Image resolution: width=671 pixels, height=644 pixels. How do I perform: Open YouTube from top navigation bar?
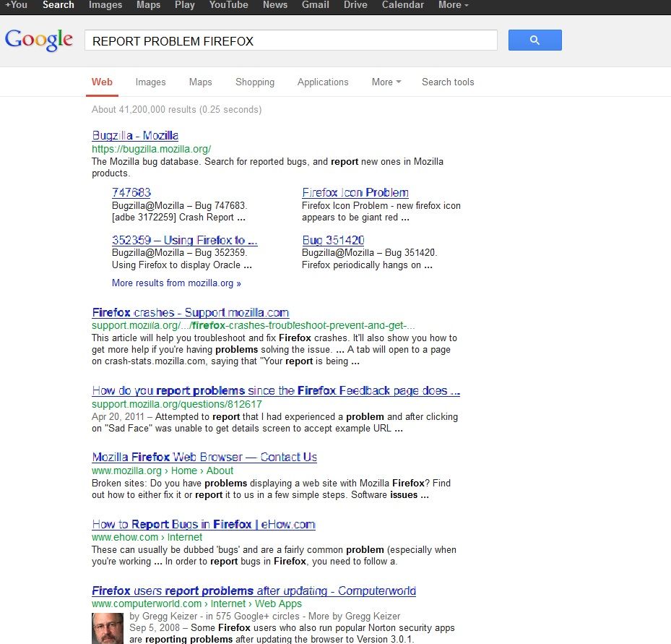[x=228, y=5]
